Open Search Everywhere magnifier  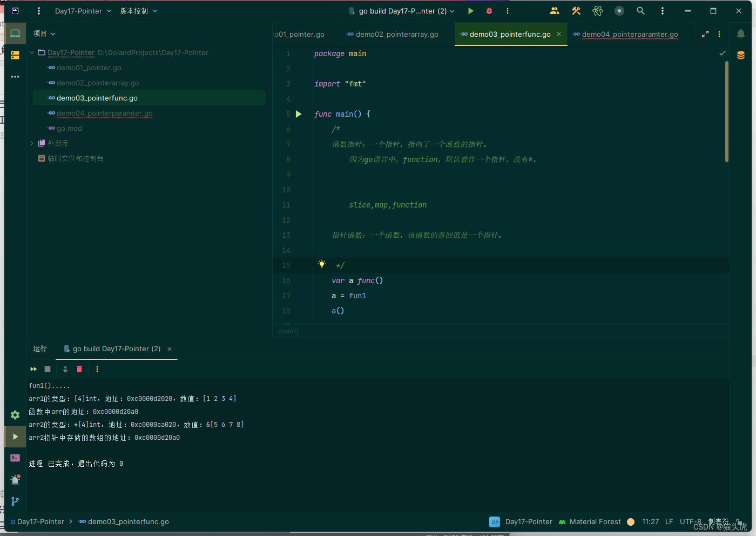[640, 11]
